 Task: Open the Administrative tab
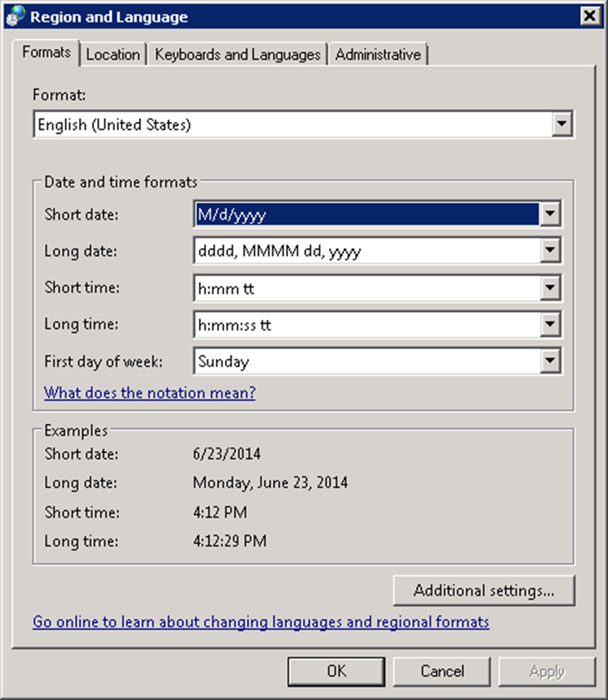coord(378,54)
